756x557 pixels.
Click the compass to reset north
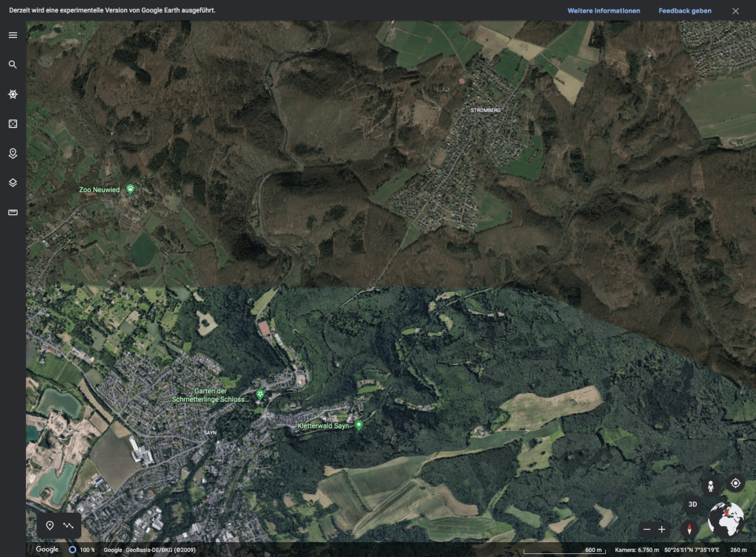tap(689, 529)
